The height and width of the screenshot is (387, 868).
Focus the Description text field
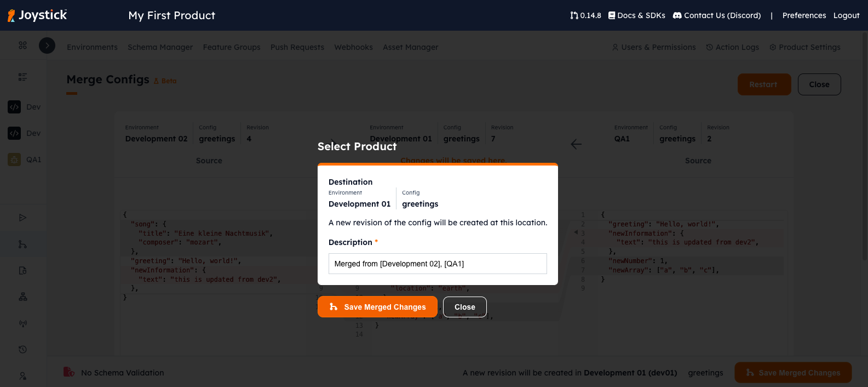point(437,264)
